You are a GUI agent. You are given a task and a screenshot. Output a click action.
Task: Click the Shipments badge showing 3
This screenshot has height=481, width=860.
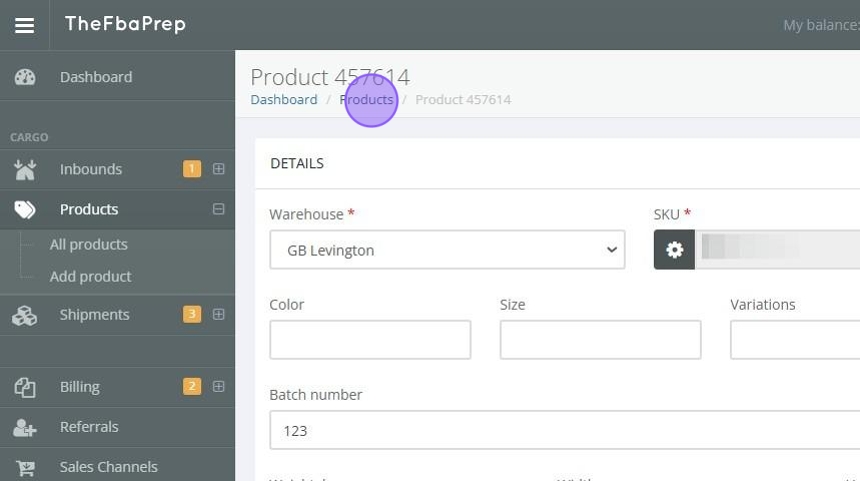coord(192,314)
